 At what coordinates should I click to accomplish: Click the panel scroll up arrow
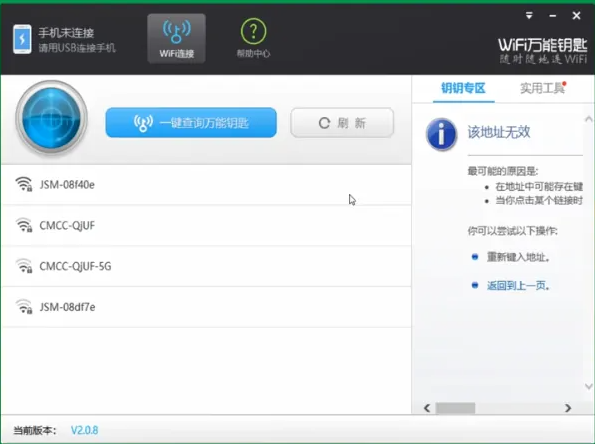(x=589, y=119)
